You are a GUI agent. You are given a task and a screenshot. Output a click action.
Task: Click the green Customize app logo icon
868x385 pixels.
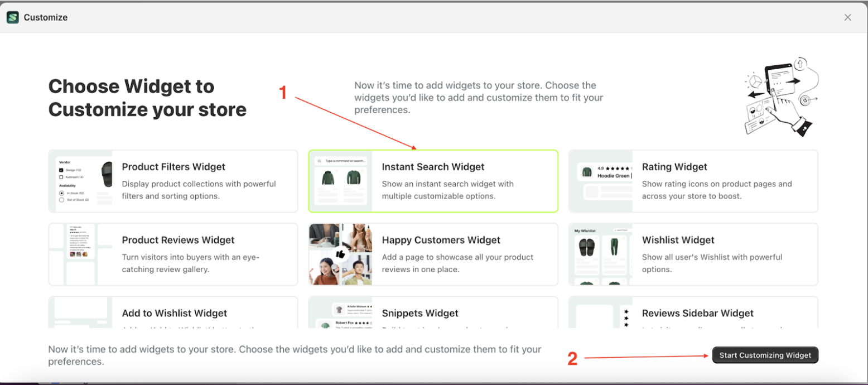click(x=13, y=17)
